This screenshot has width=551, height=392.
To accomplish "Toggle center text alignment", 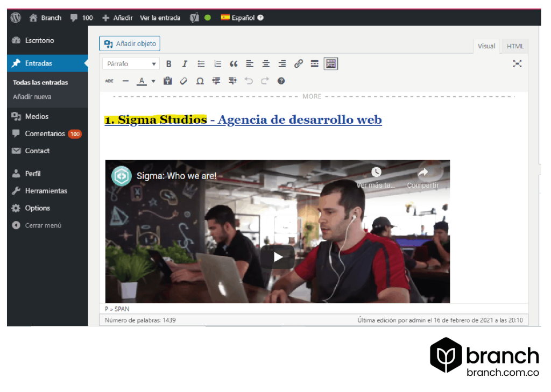I will point(265,63).
